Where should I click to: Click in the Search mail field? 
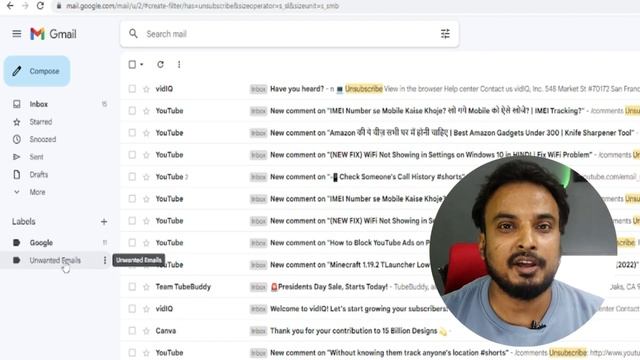click(x=289, y=34)
